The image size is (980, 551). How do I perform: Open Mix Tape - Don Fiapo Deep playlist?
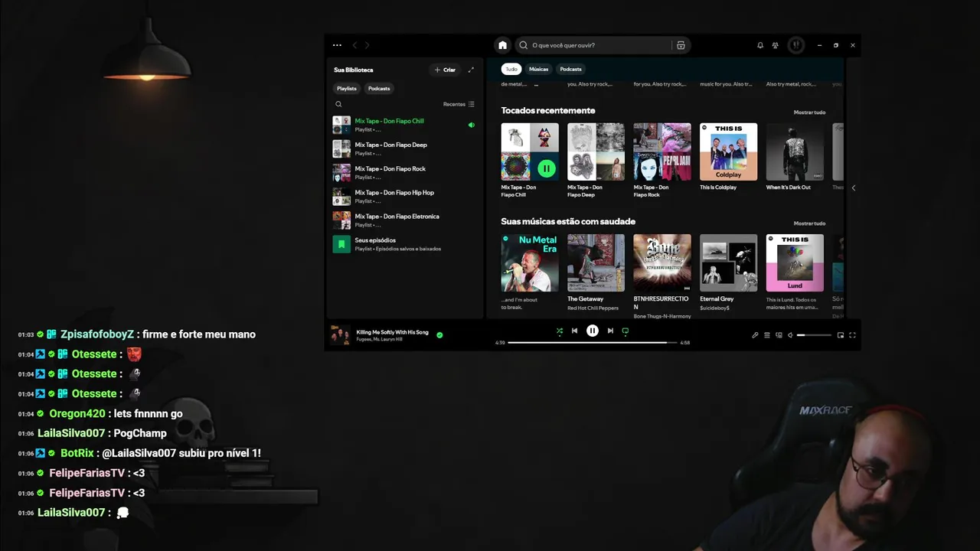coord(404,148)
